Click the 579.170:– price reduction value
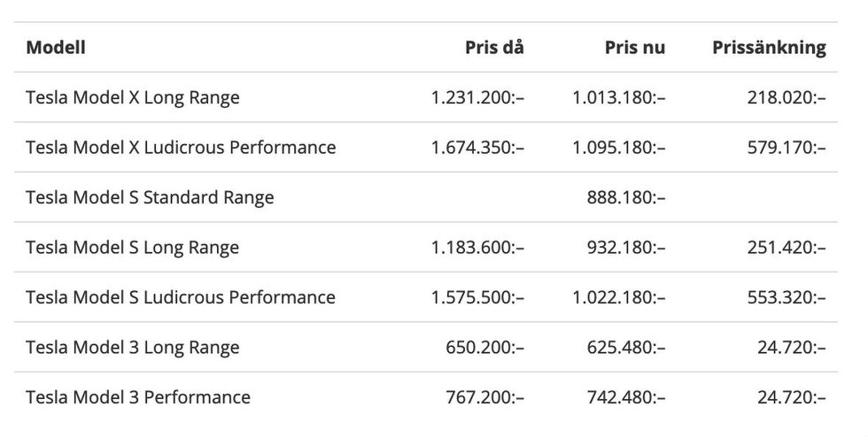This screenshot has height=438, width=868. (787, 148)
